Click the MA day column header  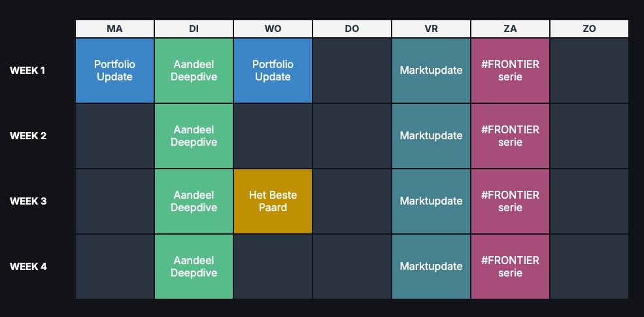pos(114,29)
